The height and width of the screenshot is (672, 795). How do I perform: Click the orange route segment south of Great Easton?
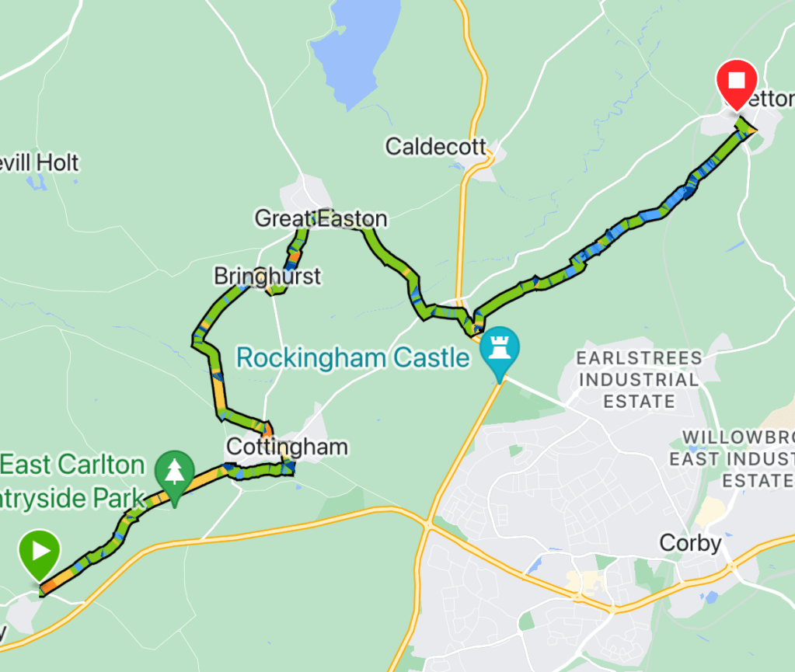click(294, 256)
